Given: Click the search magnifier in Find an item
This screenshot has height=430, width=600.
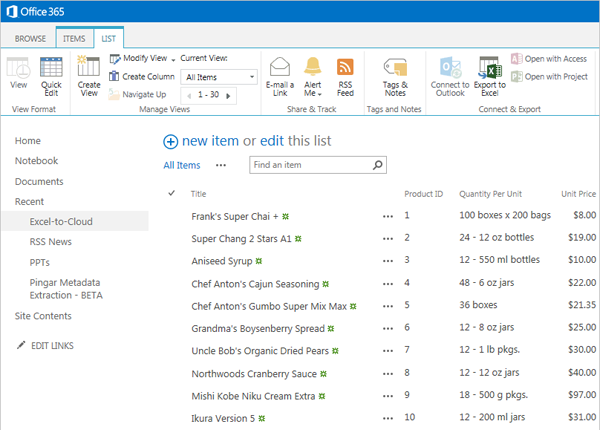Looking at the screenshot, I should click(x=376, y=165).
